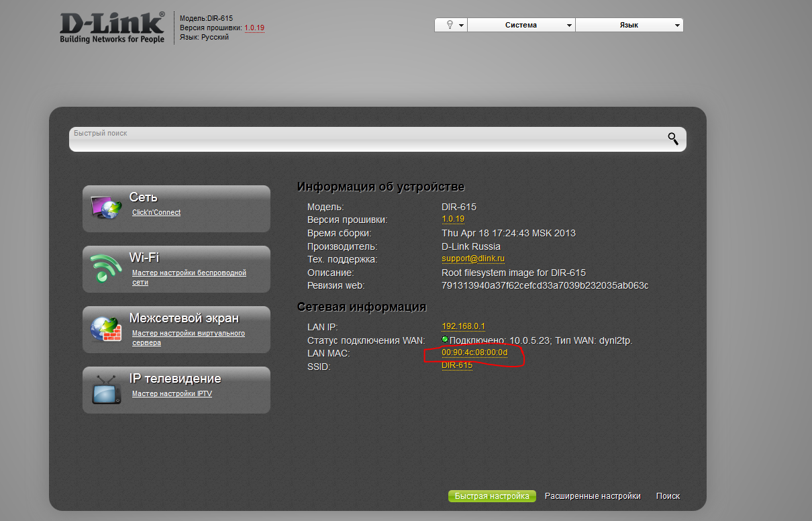
Task: Click the green WAN connection status indicator
Action: point(445,340)
